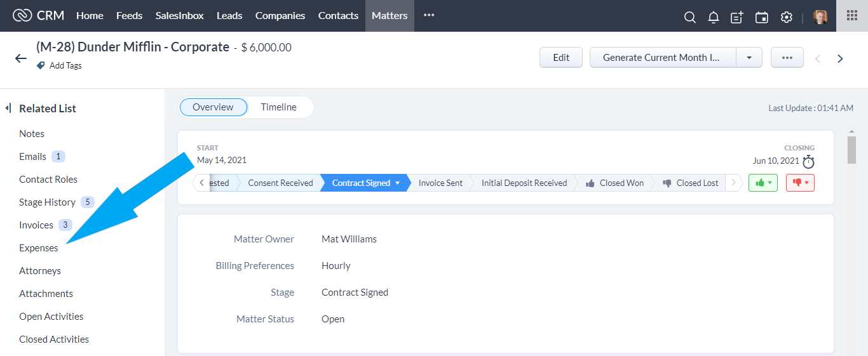Screen dimensions: 868x356
Task: Open the Contacts tab
Action: (x=338, y=15)
